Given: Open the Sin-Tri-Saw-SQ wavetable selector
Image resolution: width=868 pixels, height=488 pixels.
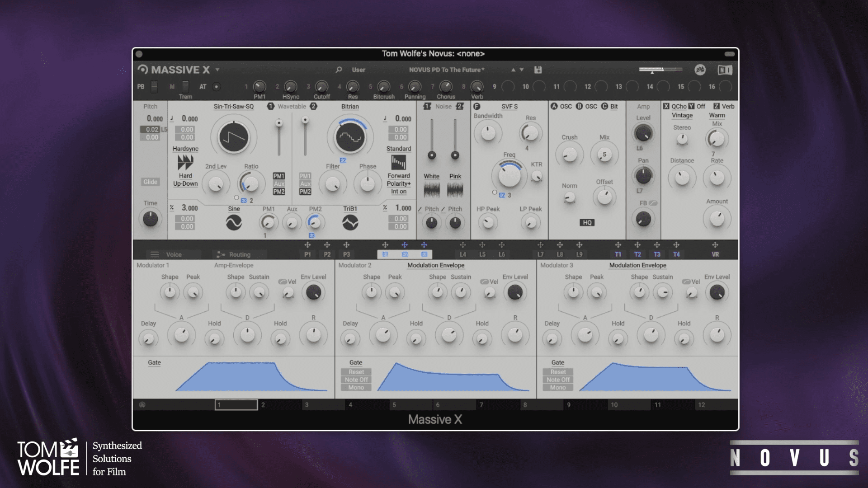Looking at the screenshot, I should coord(234,107).
